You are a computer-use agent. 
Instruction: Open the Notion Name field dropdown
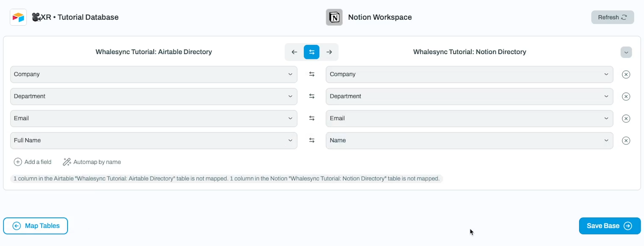click(469, 141)
